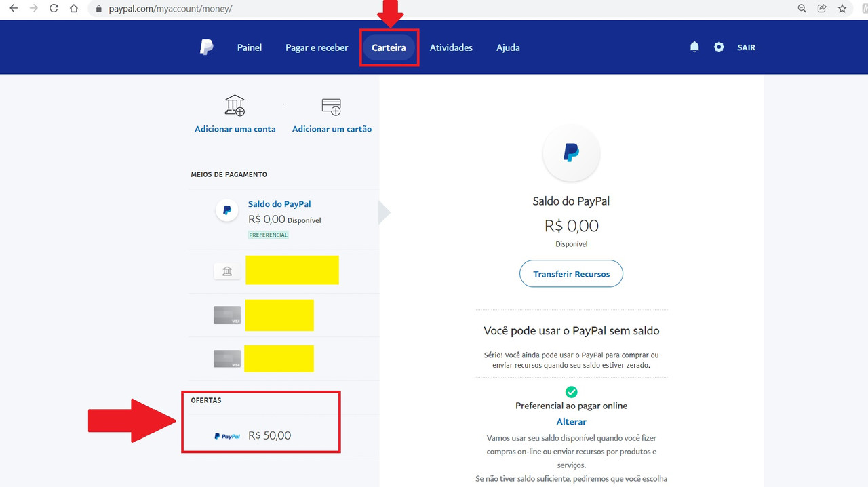Viewport: 868px width, 487px height.
Task: Click Transferir Recursos button
Action: (x=571, y=274)
